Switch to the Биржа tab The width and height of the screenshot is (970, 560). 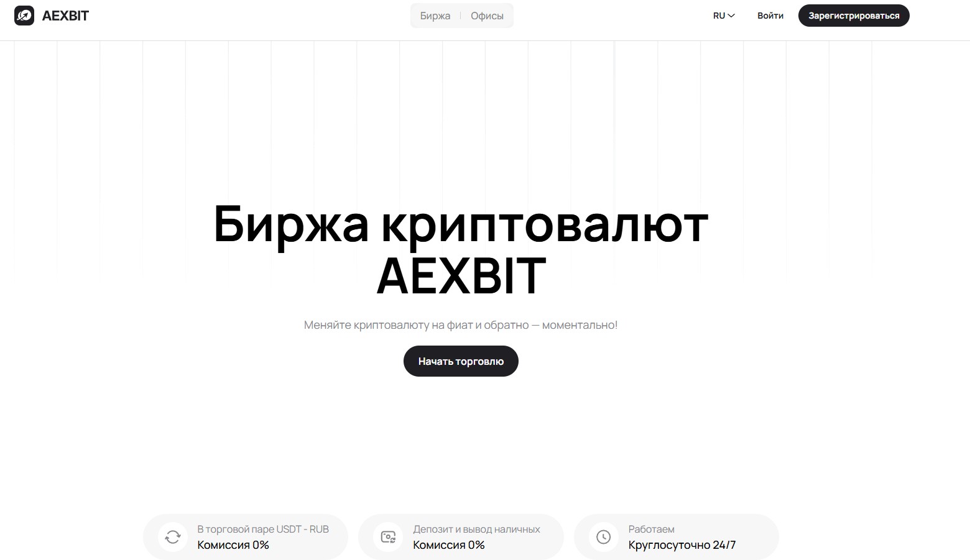(435, 16)
